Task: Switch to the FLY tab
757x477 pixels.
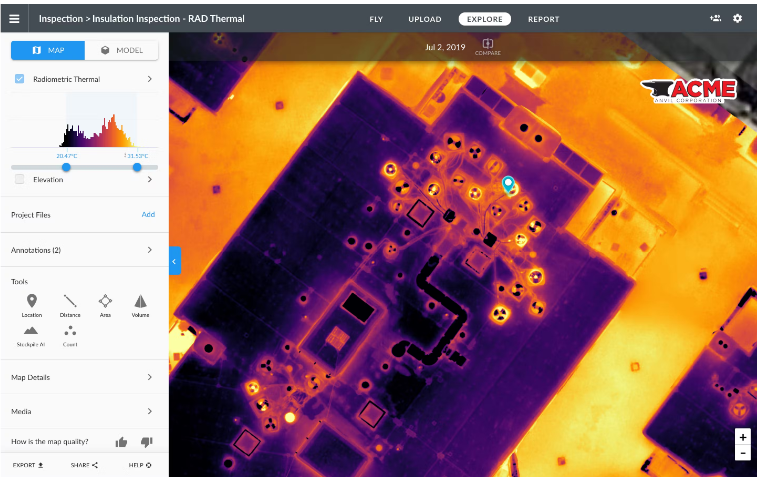Action: tap(376, 19)
